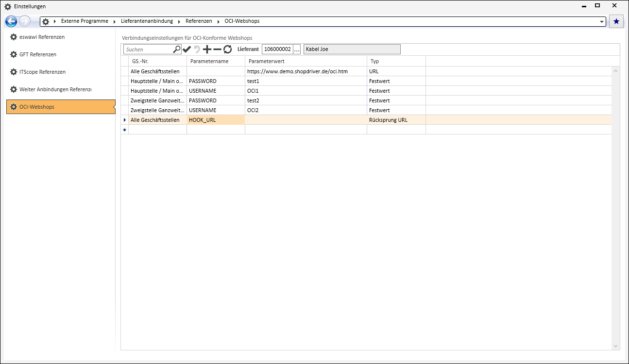Click the blue back navigation arrow
Image resolution: width=629 pixels, height=364 pixels.
11,21
